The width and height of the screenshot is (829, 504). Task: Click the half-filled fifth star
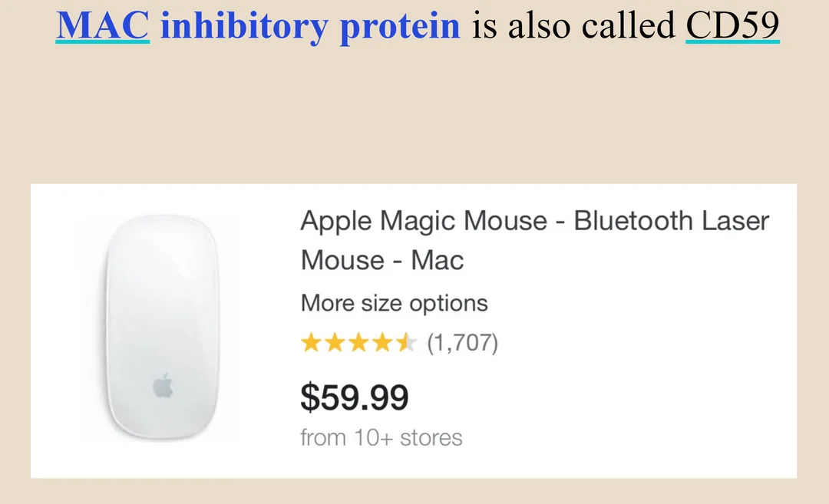click(x=406, y=342)
